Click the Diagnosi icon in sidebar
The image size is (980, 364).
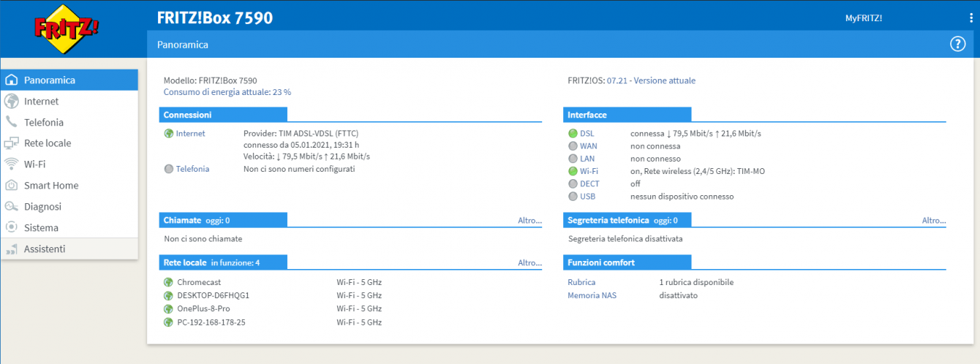(11, 206)
